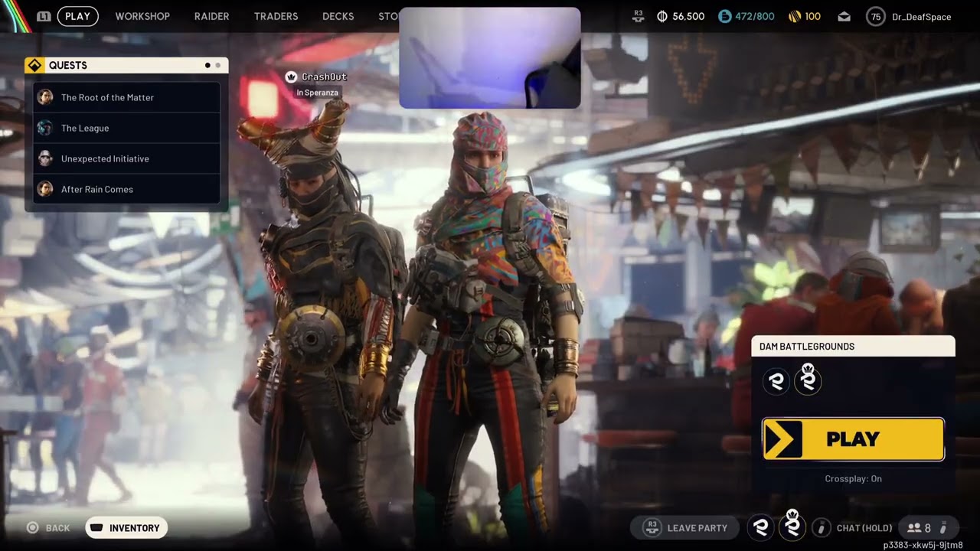Image resolution: width=980 pixels, height=551 pixels.
Task: Toggle the Crossplay: On setting
Action: [x=853, y=479]
